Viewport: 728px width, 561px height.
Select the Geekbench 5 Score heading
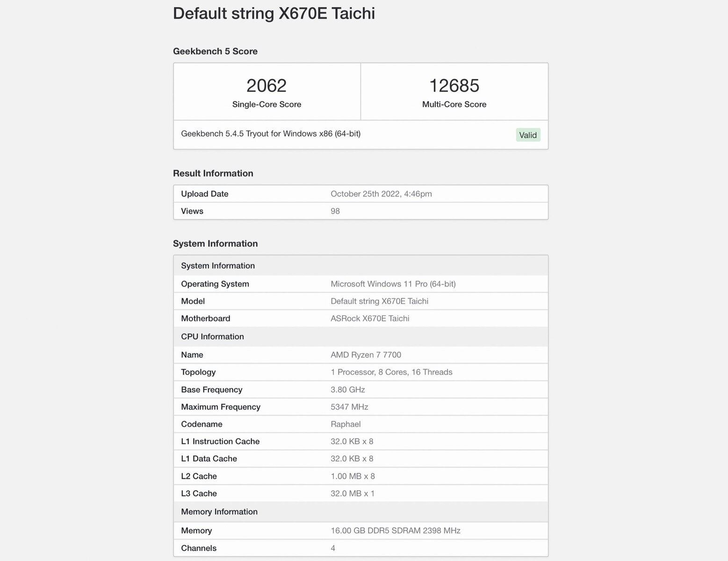[215, 51]
